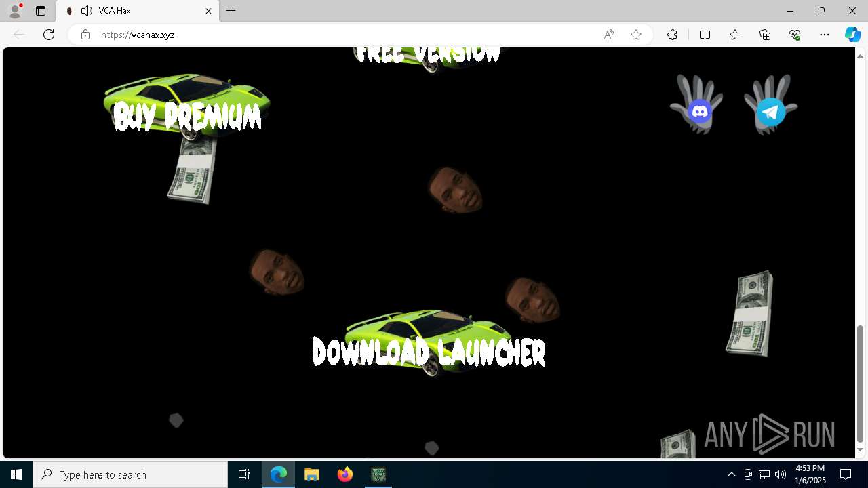Close the VCA Hax tab
This screenshot has width=868, height=488.
point(208,11)
